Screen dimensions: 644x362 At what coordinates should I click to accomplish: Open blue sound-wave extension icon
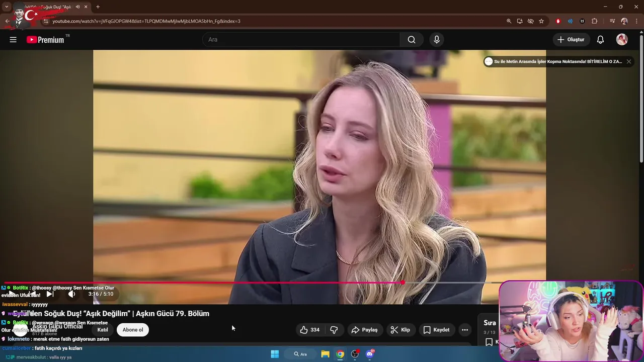570,21
